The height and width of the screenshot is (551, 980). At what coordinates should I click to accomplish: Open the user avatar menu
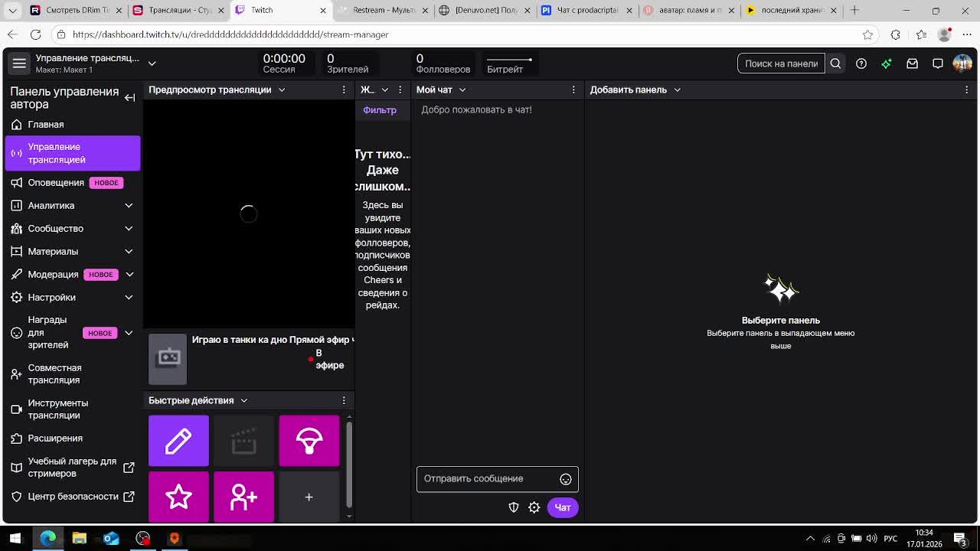click(962, 64)
